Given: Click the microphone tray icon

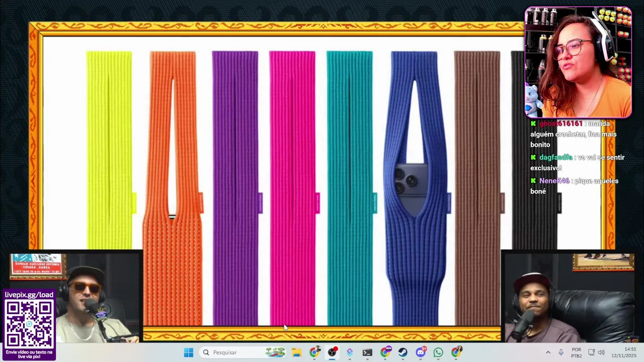Looking at the screenshot, I should pos(561,352).
